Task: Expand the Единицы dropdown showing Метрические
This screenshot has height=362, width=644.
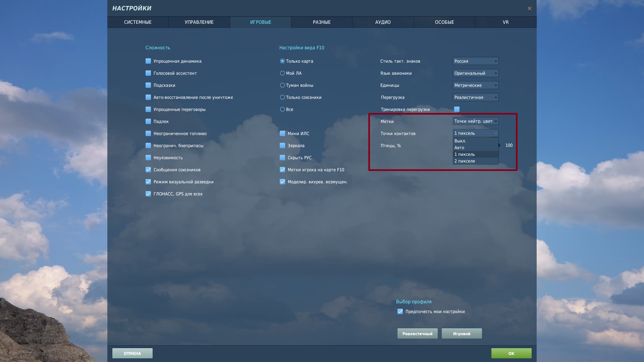Action: click(475, 85)
